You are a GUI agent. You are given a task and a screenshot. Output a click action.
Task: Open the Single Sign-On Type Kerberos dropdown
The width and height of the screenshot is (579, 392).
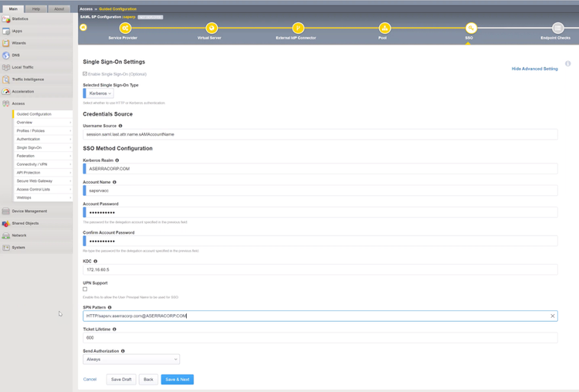coord(98,93)
